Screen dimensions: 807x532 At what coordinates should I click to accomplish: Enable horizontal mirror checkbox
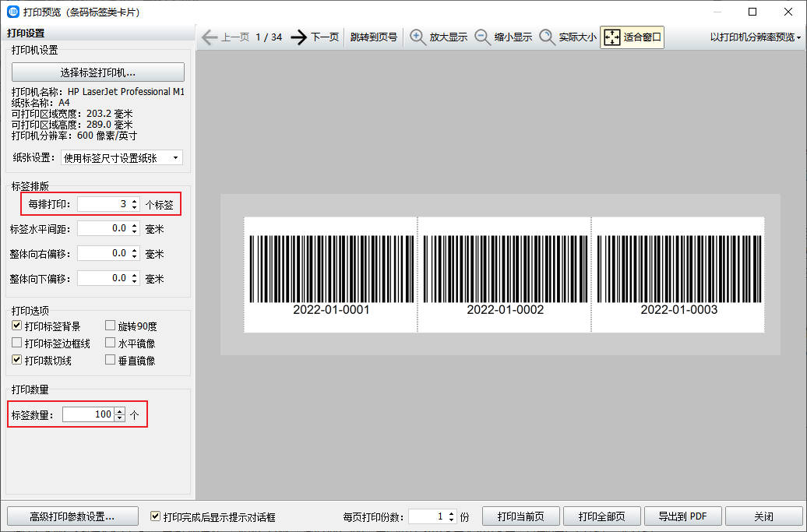[110, 343]
